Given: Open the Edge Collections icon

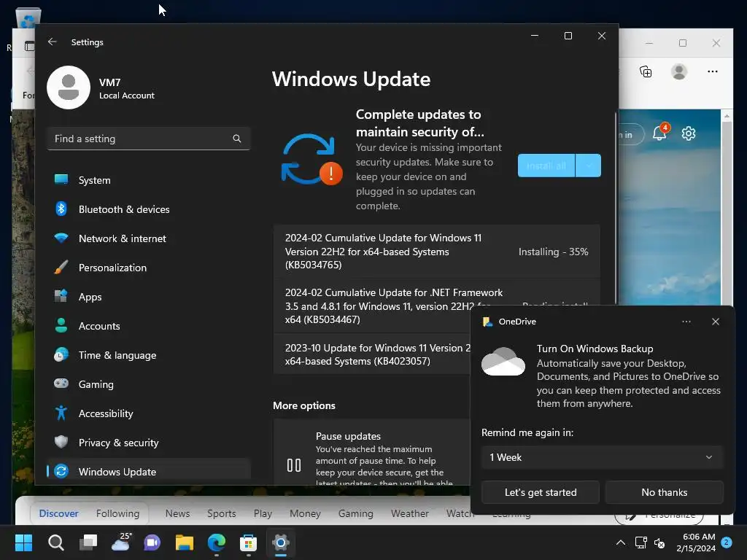Looking at the screenshot, I should pos(646,71).
